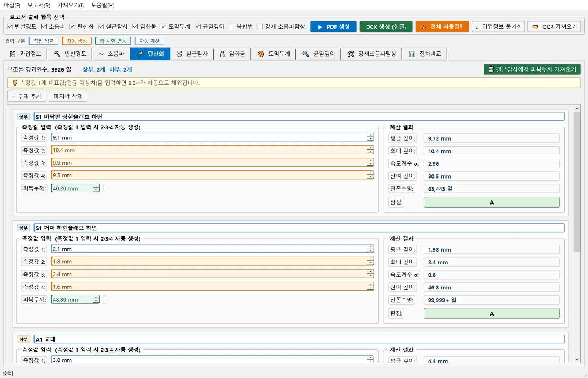Image resolution: width=588 pixels, height=378 pixels.
Task: Click icon in 철근탐사에서 피복두께 가져오기 button
Action: click(491, 69)
